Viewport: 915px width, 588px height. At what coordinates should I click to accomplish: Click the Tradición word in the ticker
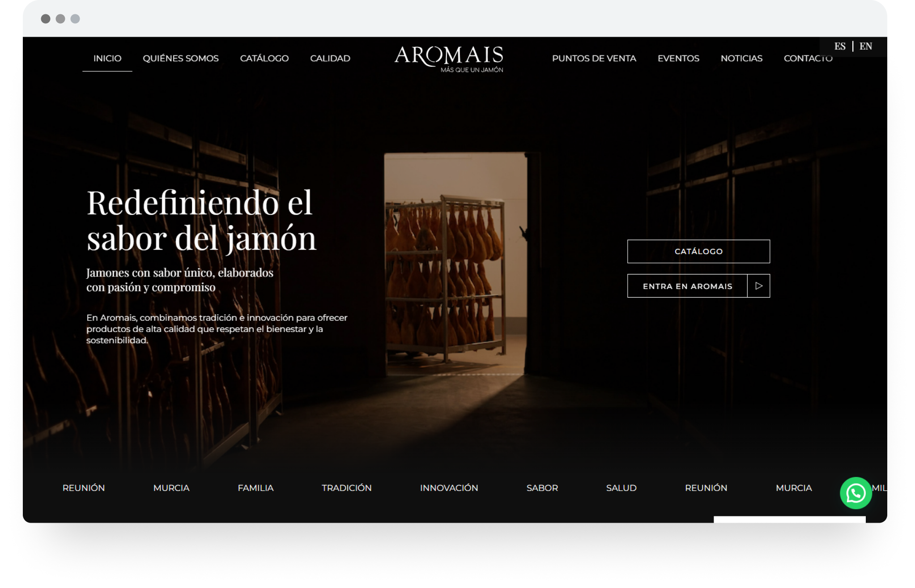coord(347,488)
